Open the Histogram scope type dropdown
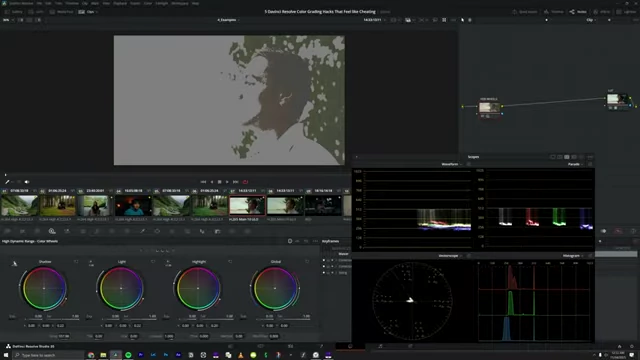This screenshot has height=360, width=640. [x=573, y=256]
